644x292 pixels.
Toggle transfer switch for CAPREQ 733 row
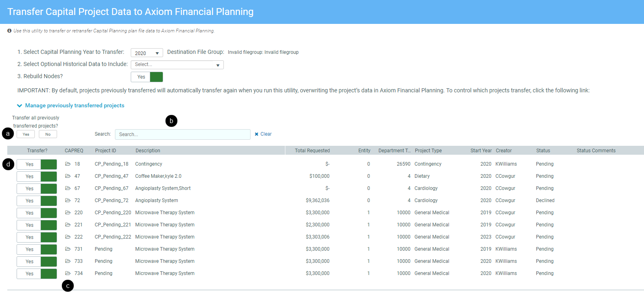(37, 261)
